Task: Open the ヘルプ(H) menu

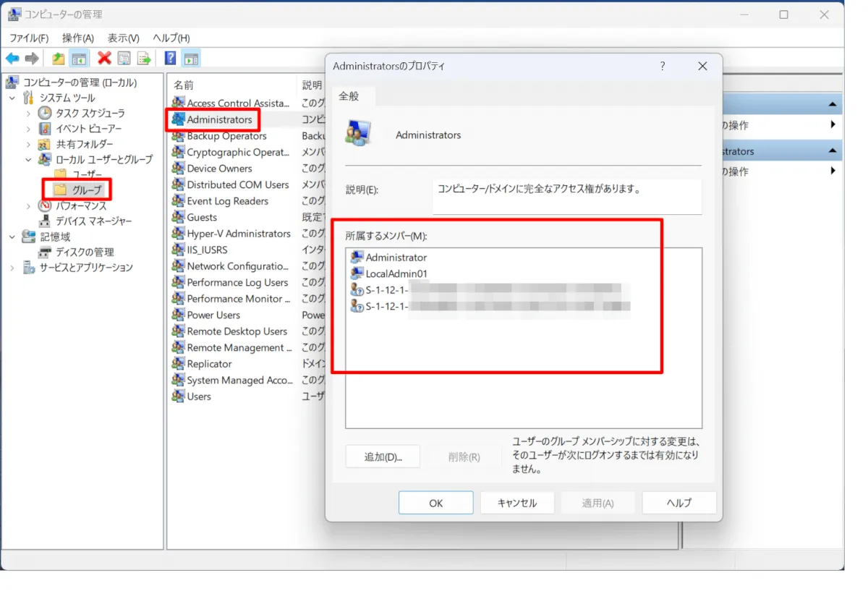Action: click(171, 38)
